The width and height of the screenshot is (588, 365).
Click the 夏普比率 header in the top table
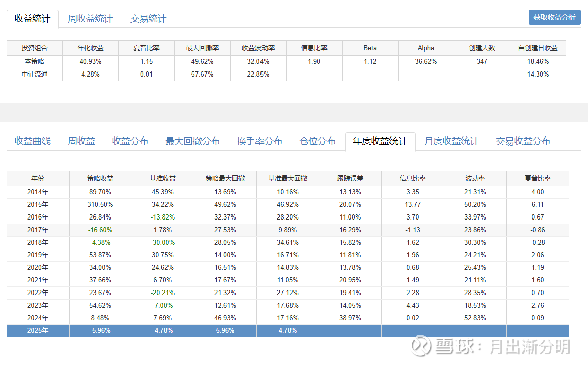tap(146, 48)
